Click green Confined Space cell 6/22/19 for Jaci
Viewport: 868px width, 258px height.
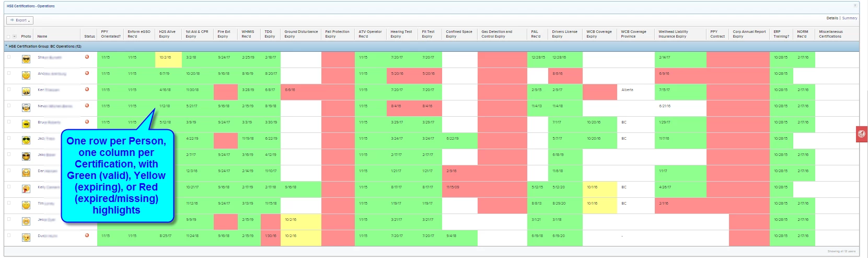459,141
